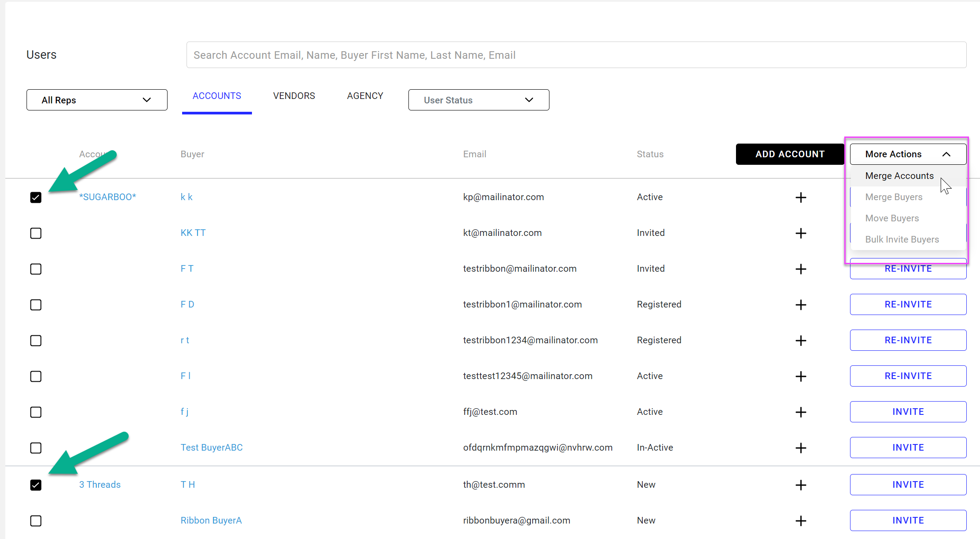The height and width of the screenshot is (539, 980).
Task: Expand the User Status dropdown
Action: click(x=478, y=100)
